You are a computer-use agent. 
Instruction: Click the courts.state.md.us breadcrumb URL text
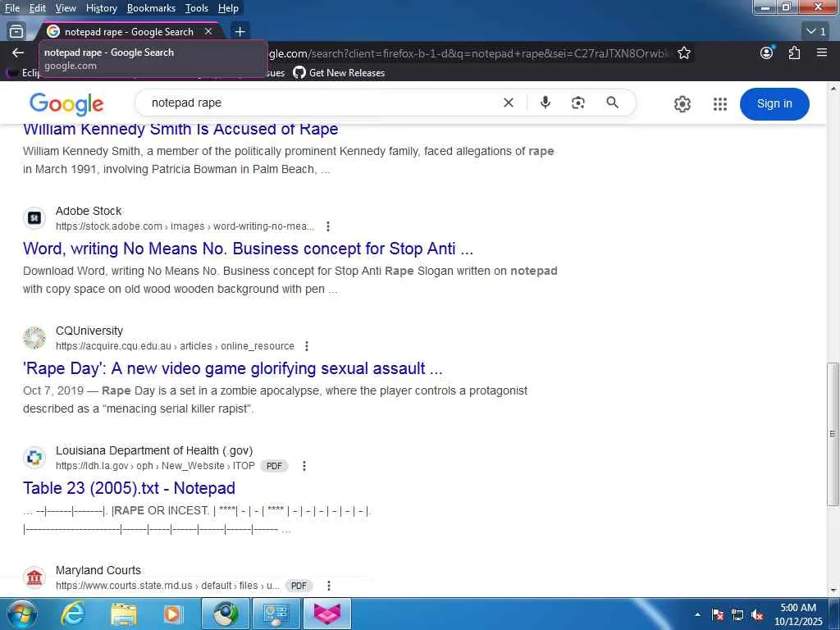pos(167,586)
